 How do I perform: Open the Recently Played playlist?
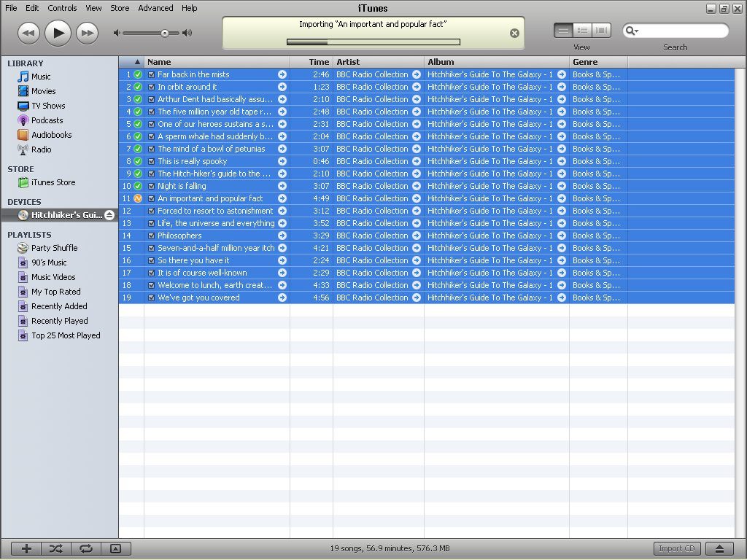[x=59, y=321]
